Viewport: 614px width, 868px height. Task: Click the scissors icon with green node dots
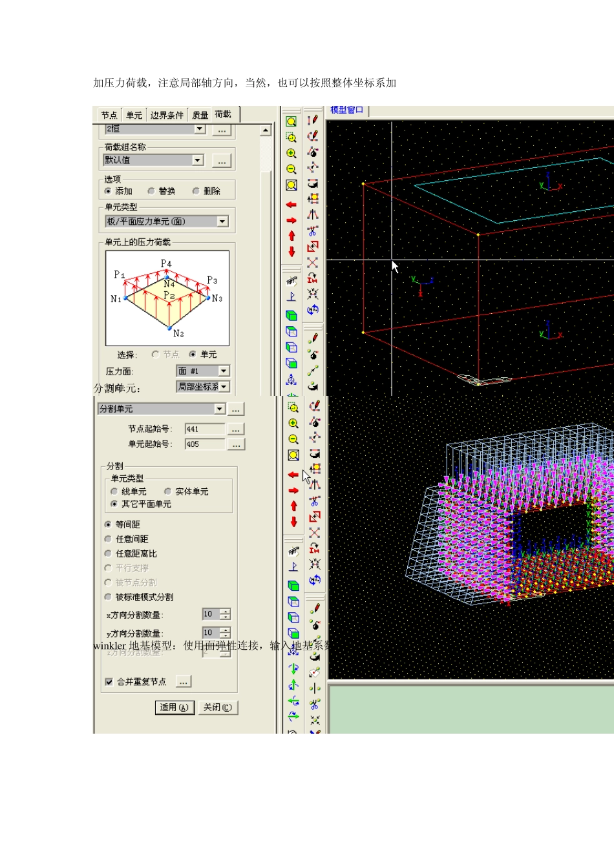[315, 704]
